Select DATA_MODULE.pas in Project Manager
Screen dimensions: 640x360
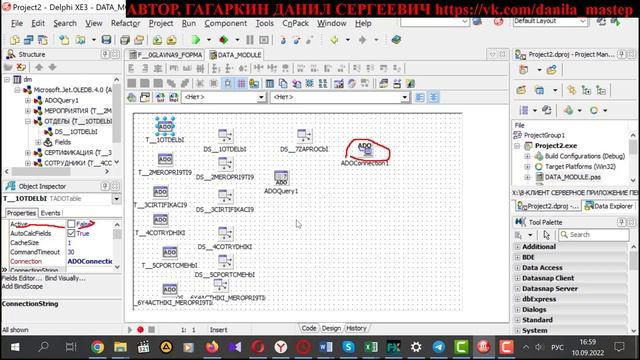click(572, 177)
